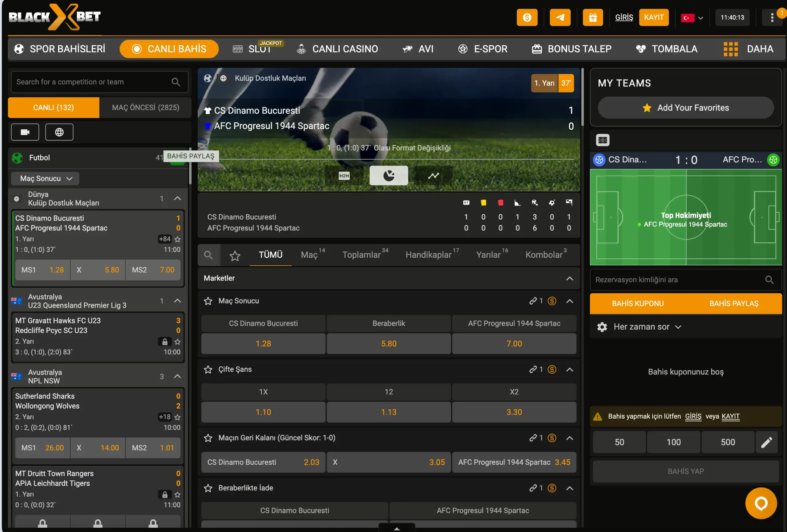The width and height of the screenshot is (787, 532).
Task: Favorite the Çifte Şans market star
Action: [208, 369]
